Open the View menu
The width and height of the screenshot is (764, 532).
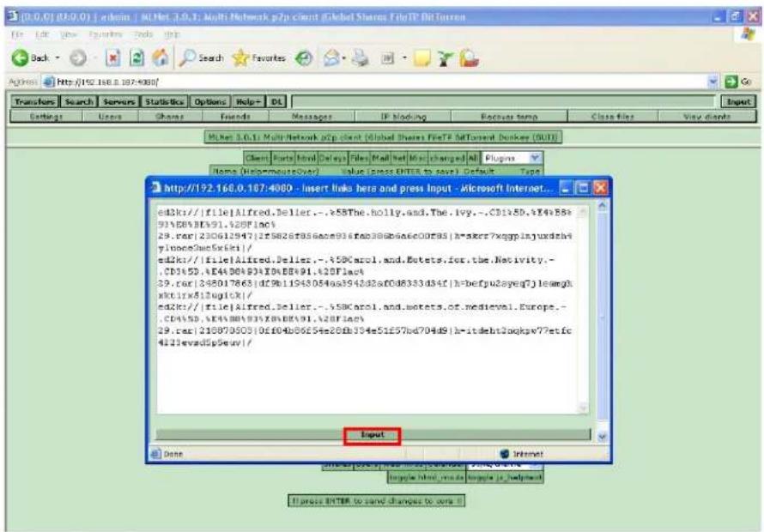tap(69, 34)
